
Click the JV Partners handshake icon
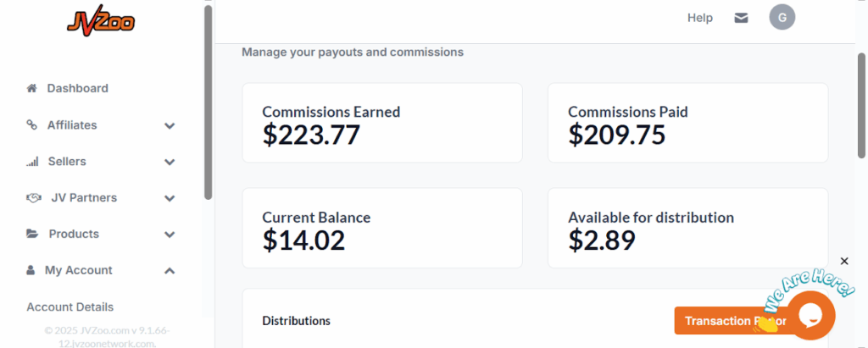point(34,198)
